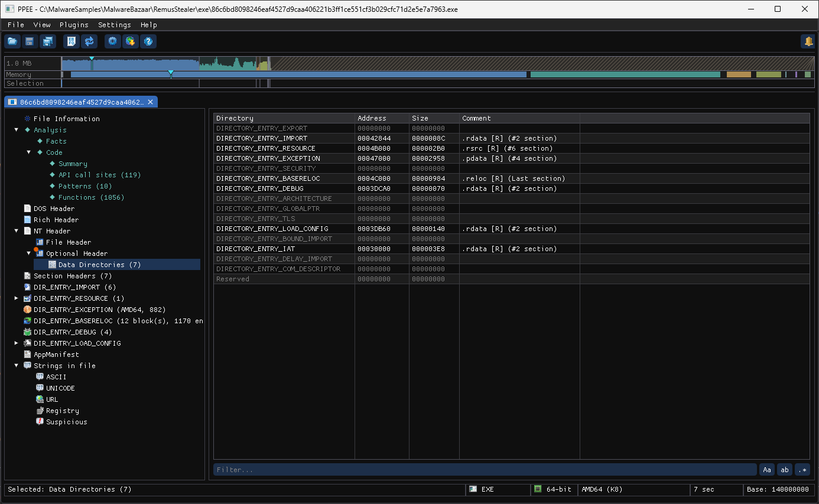Click the globe with download arrow icon
Viewport: 819px width, 504px height.
coord(131,41)
